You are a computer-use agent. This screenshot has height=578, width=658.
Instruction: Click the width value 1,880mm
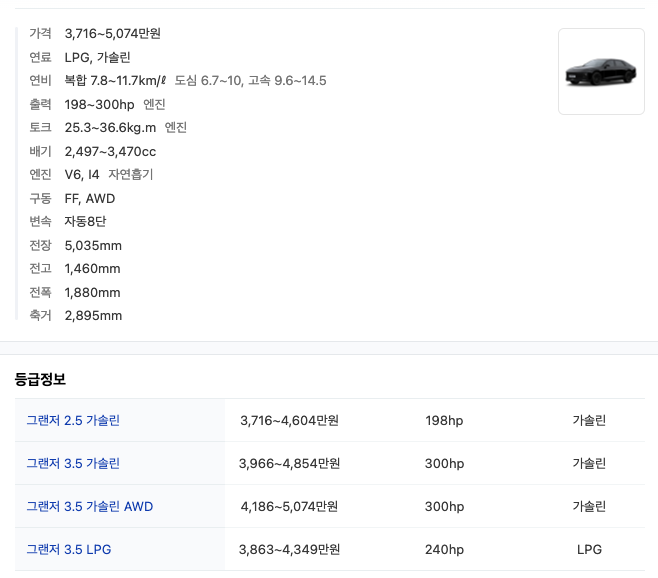(x=92, y=293)
